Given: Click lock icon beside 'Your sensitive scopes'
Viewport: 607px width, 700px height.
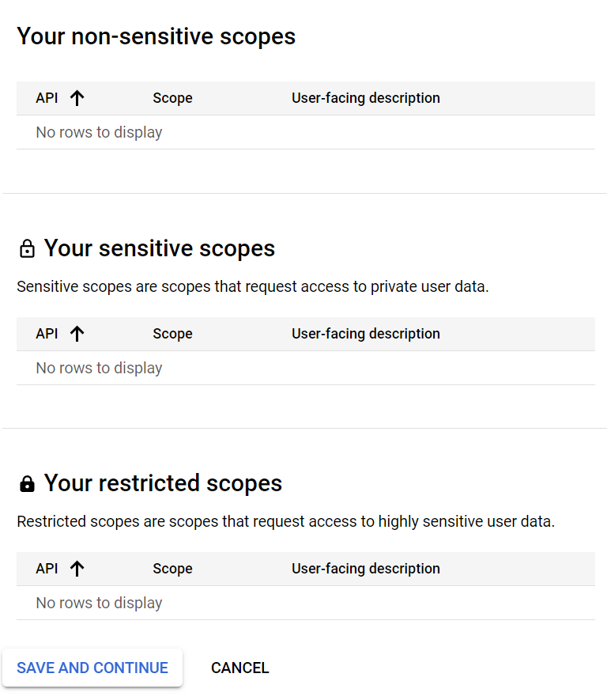Looking at the screenshot, I should (27, 249).
